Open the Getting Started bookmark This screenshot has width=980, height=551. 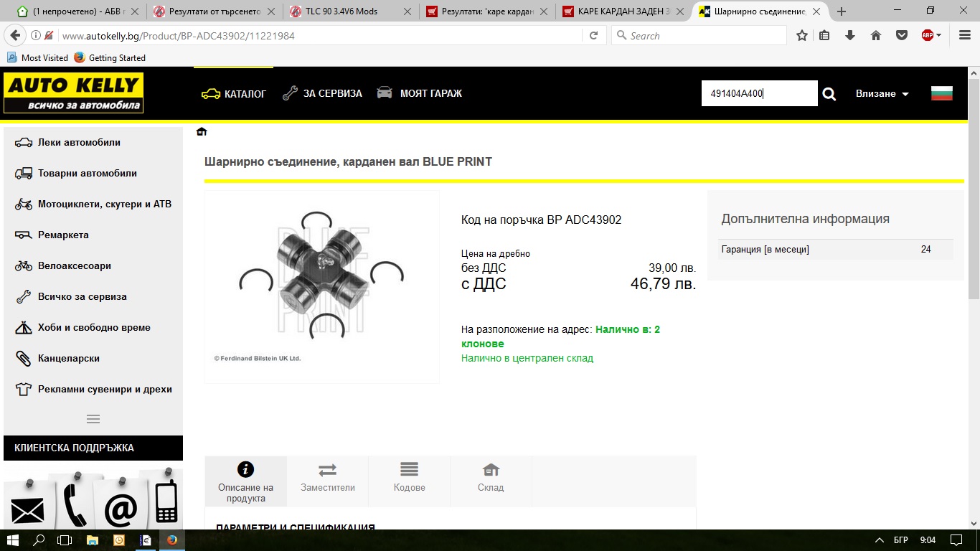pos(110,58)
